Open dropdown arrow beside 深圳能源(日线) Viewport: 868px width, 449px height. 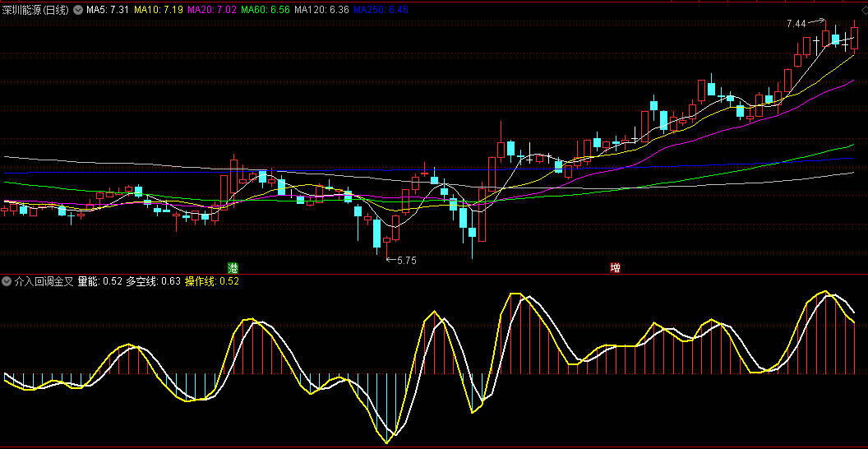(x=78, y=10)
